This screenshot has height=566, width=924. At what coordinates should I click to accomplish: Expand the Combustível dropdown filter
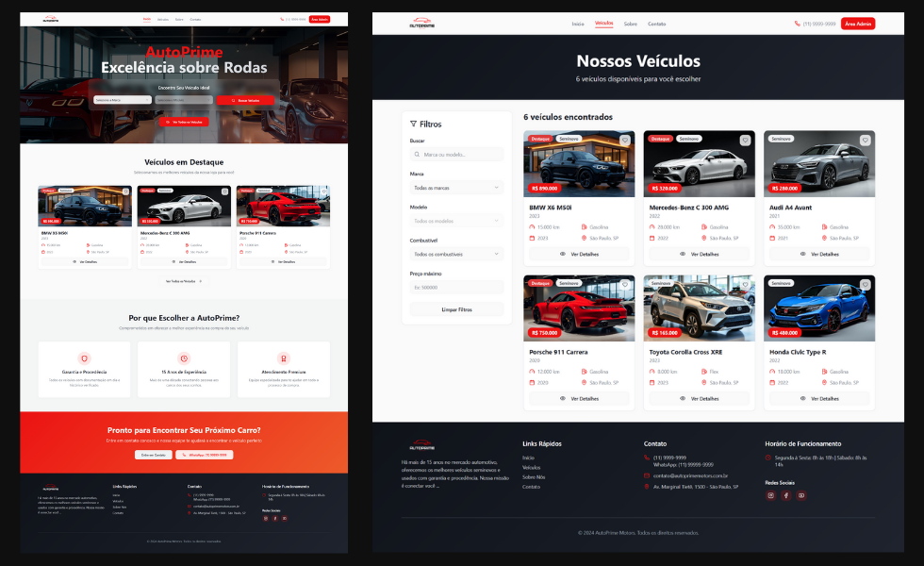point(456,254)
